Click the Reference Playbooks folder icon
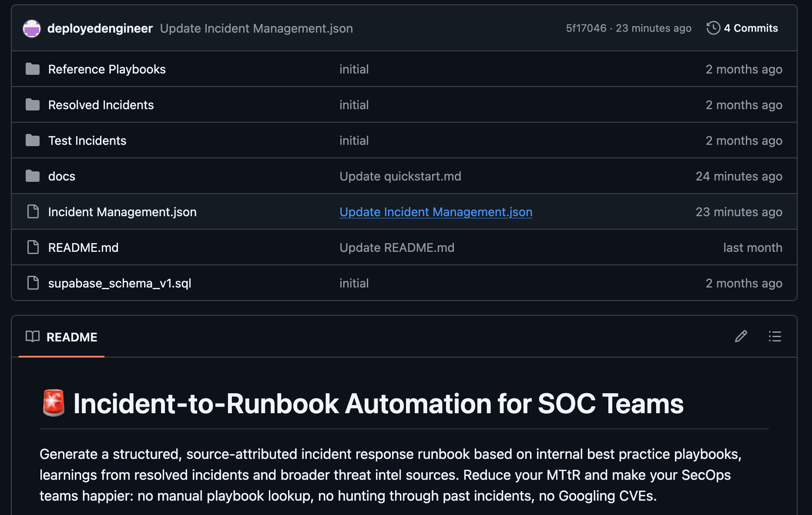 [x=33, y=69]
